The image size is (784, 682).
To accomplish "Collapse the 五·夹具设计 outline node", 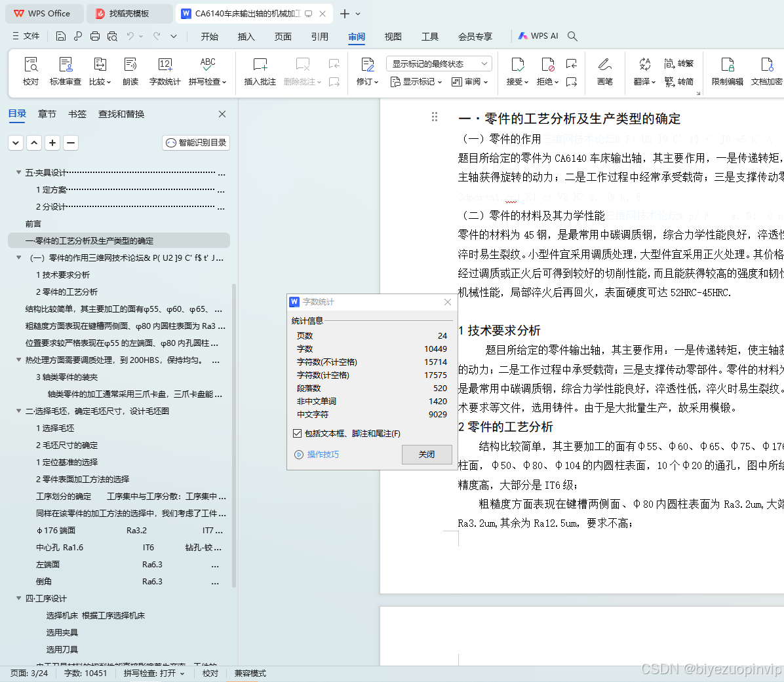I will (x=18, y=172).
